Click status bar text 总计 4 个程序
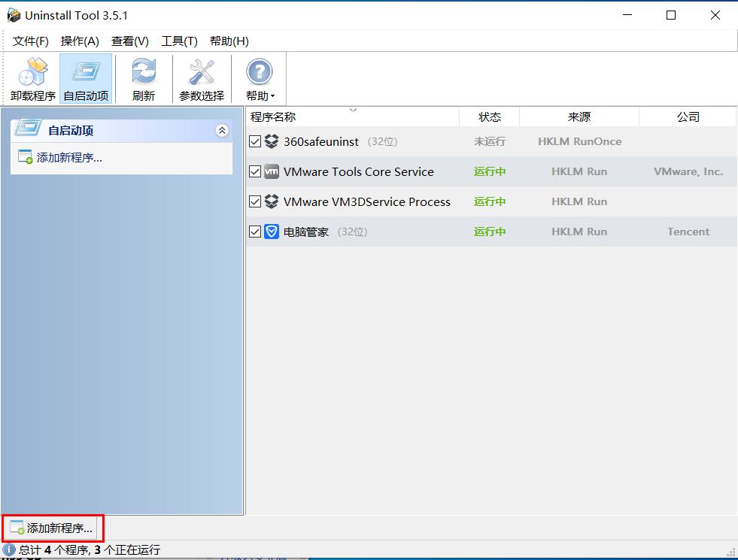This screenshot has width=738, height=560. tap(53, 549)
